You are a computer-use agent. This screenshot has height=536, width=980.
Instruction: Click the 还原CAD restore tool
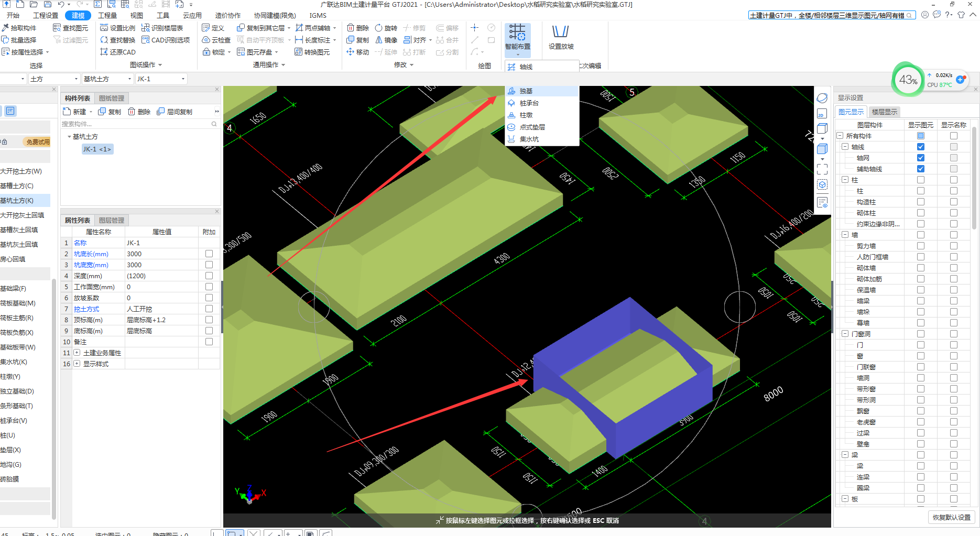tap(118, 52)
